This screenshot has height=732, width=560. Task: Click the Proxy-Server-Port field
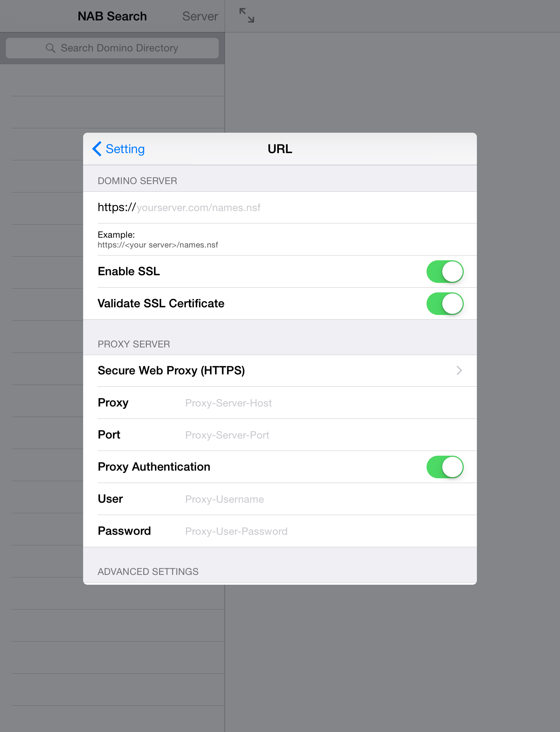tap(328, 435)
